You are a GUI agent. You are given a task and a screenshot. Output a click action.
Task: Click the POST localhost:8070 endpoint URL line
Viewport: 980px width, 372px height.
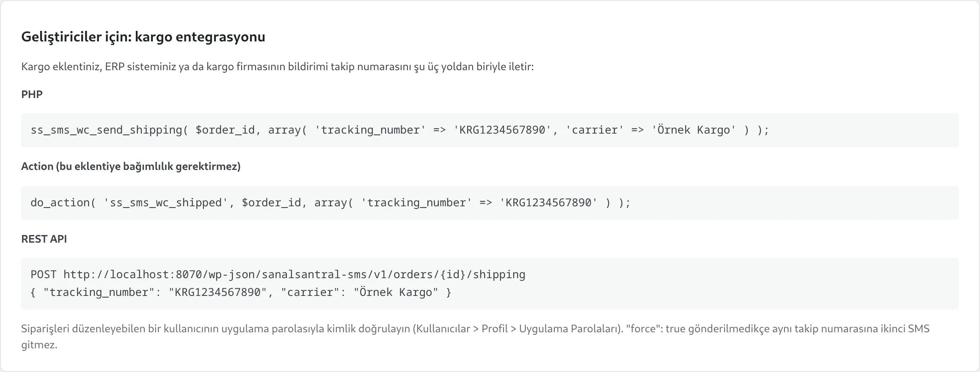tap(278, 275)
